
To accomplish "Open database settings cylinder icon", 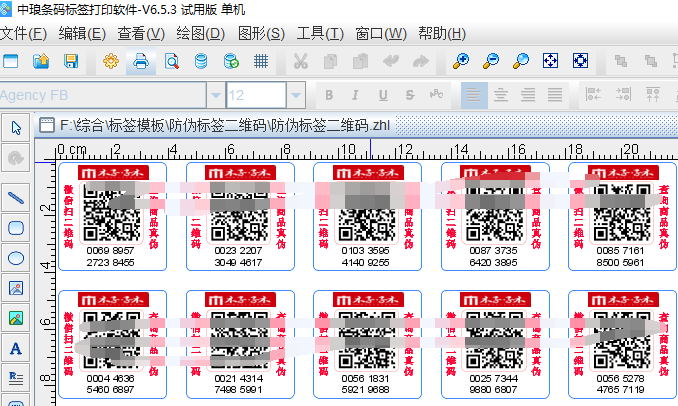I will tap(201, 61).
